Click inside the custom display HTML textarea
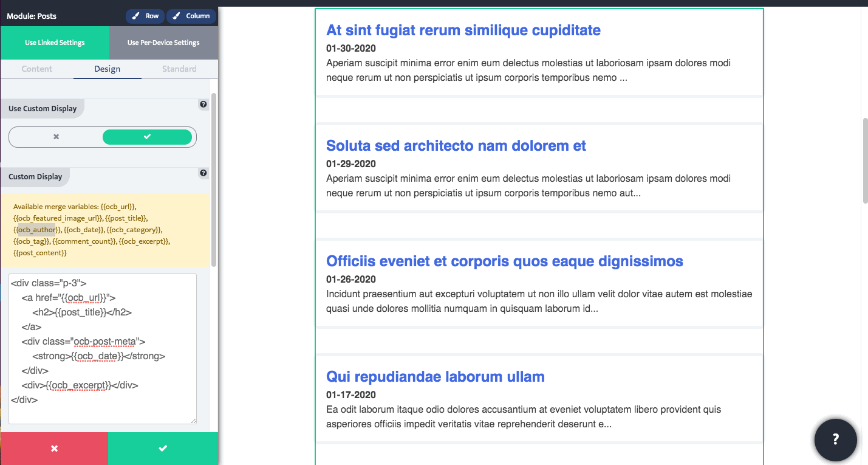 coord(103,348)
